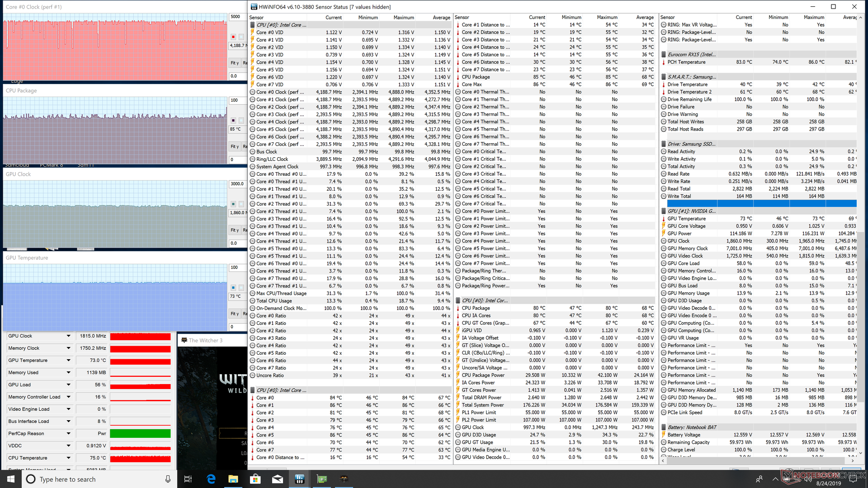The height and width of the screenshot is (488, 868).
Task: Click HWiNFO64 icon in the taskbar
Action: (299, 479)
